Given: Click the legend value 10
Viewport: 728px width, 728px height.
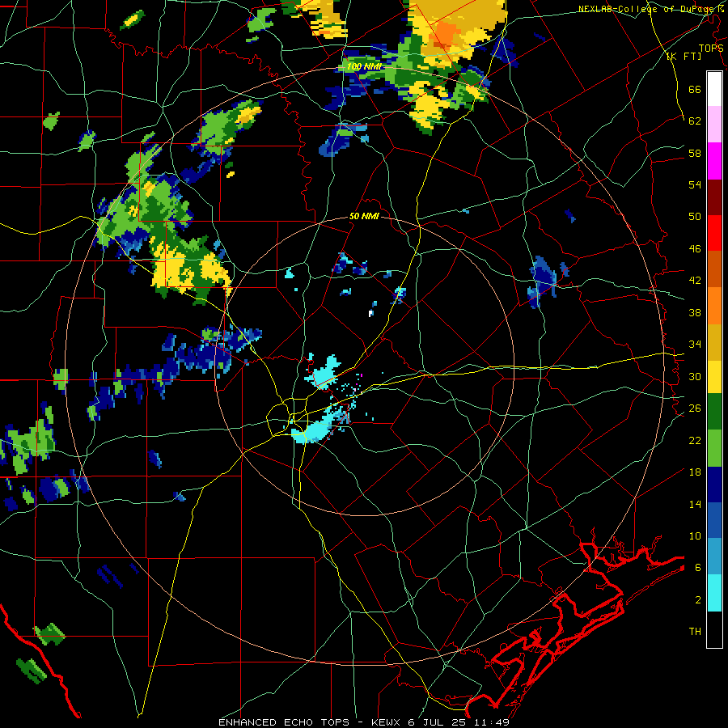Looking at the screenshot, I should pos(695,535).
